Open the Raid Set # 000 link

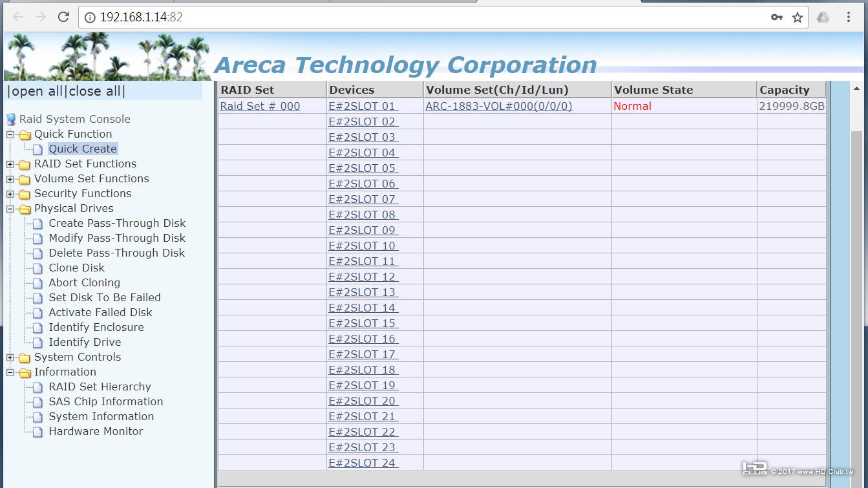tap(260, 106)
